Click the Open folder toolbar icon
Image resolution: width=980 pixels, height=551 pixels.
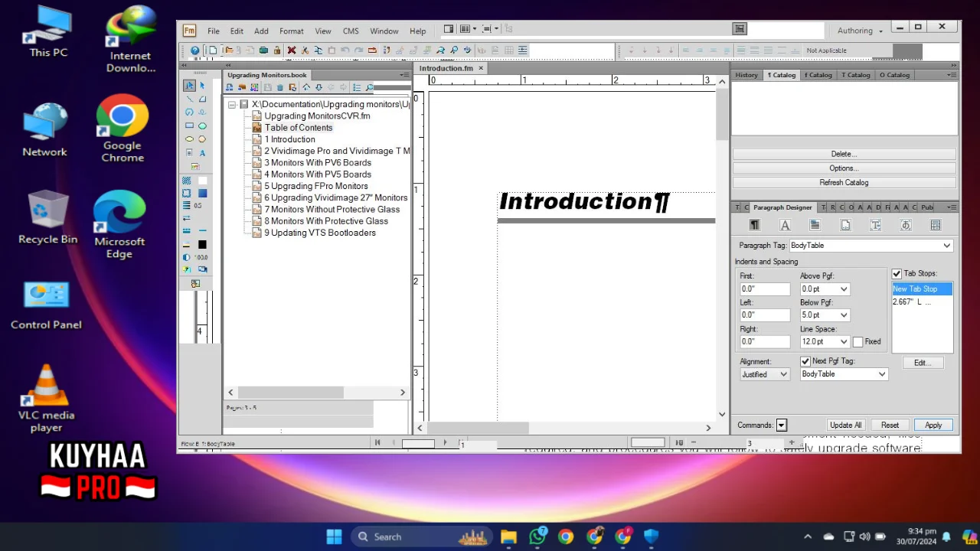229,51
